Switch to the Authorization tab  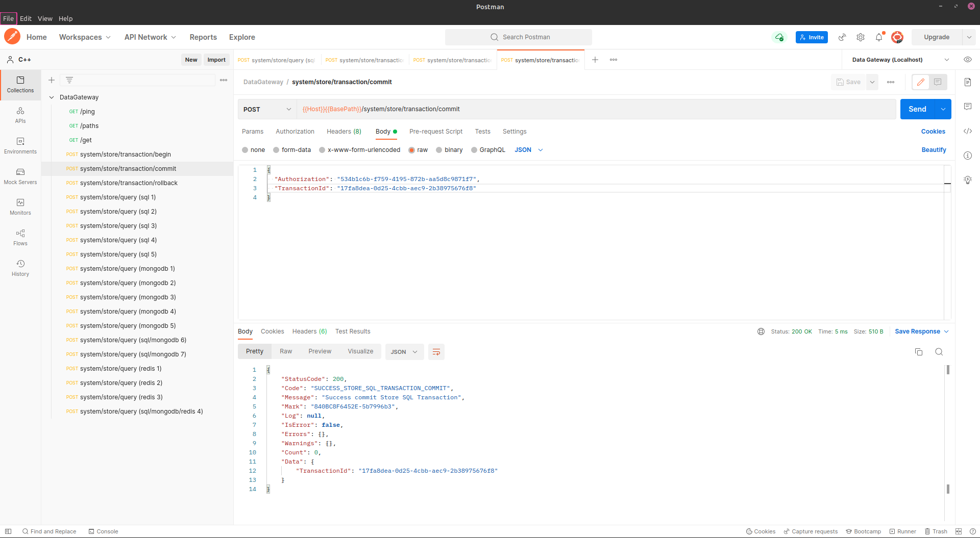(295, 132)
